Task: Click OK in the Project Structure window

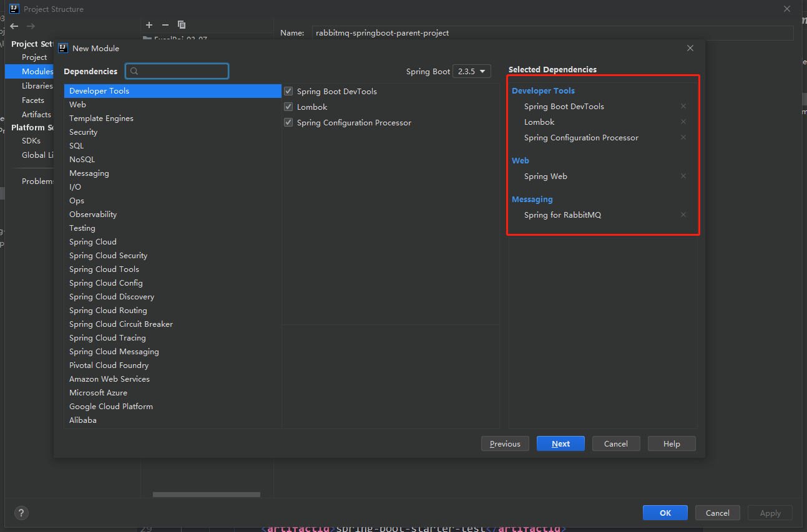Action: [665, 513]
